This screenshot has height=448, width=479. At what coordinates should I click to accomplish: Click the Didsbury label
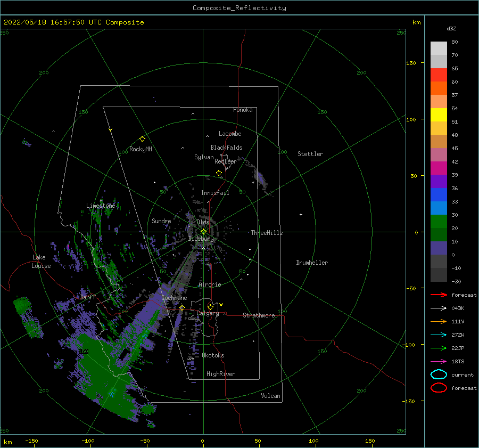coord(201,239)
